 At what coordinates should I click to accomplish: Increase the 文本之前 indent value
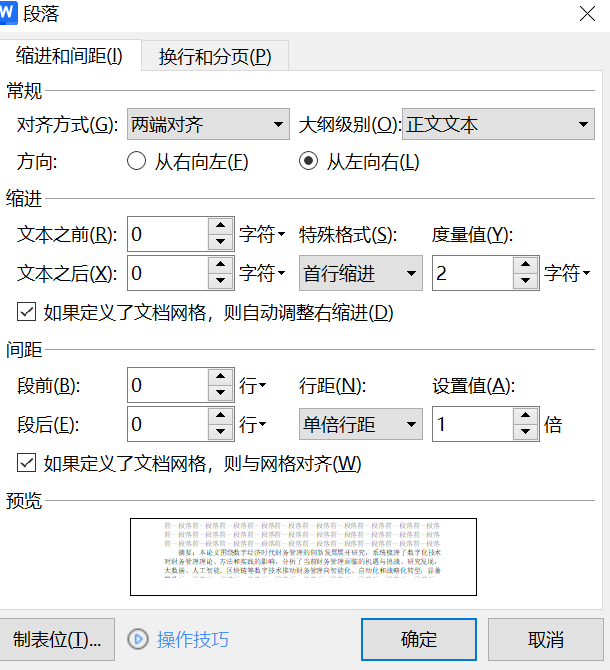[x=220, y=226]
